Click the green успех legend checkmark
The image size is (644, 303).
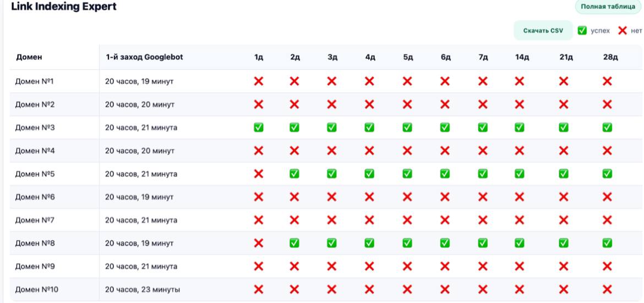click(582, 30)
